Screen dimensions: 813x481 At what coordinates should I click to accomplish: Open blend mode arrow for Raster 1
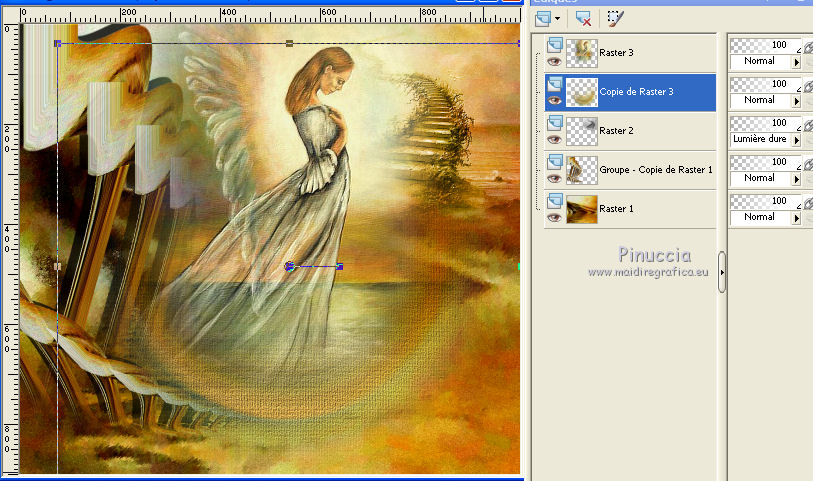796,218
